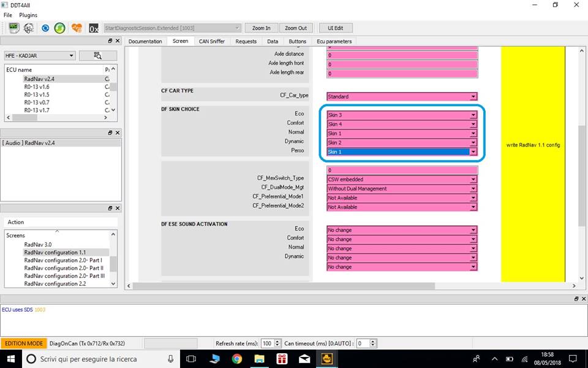This screenshot has width=588, height=368.
Task: Open the CF_MexSwitch_Type CSW embedded dropdown
Action: [x=402, y=180]
